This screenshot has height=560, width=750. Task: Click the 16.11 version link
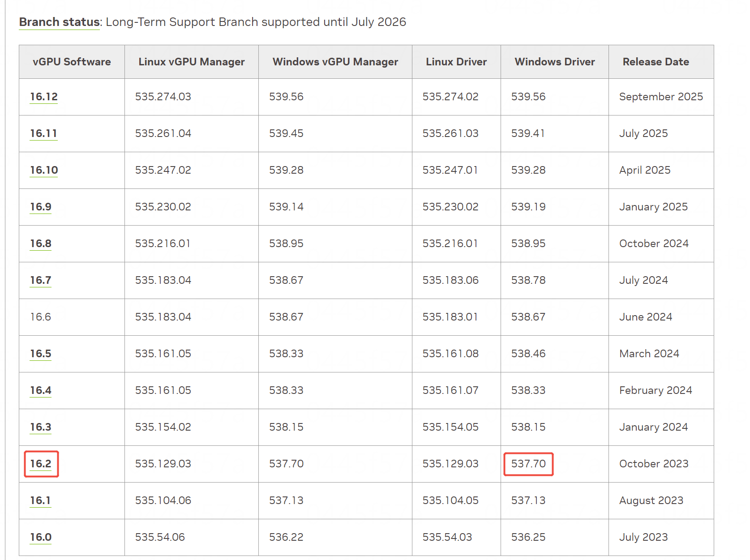43,133
